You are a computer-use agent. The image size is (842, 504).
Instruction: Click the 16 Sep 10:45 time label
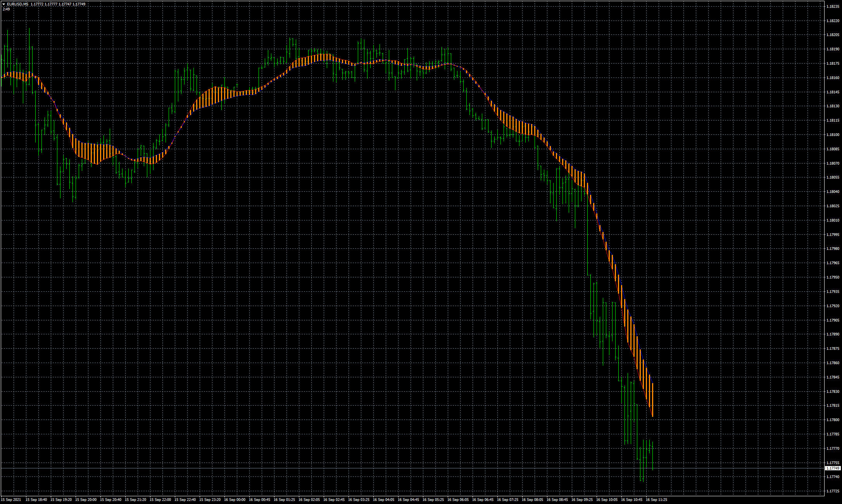click(632, 500)
